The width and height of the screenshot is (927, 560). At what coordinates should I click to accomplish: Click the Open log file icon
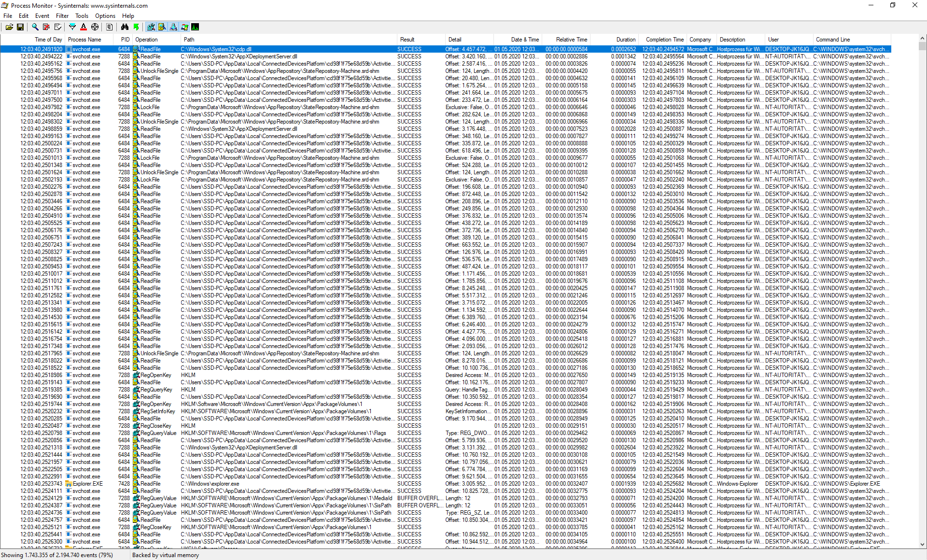9,27
